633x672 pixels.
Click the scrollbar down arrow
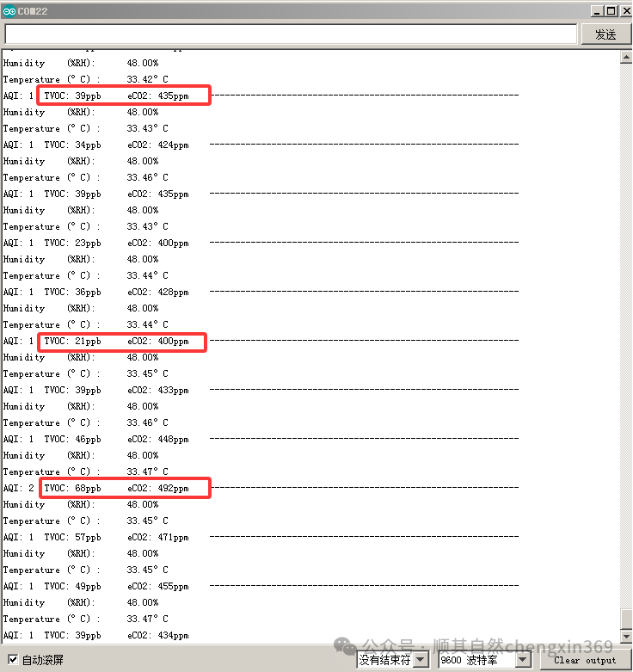click(625, 638)
